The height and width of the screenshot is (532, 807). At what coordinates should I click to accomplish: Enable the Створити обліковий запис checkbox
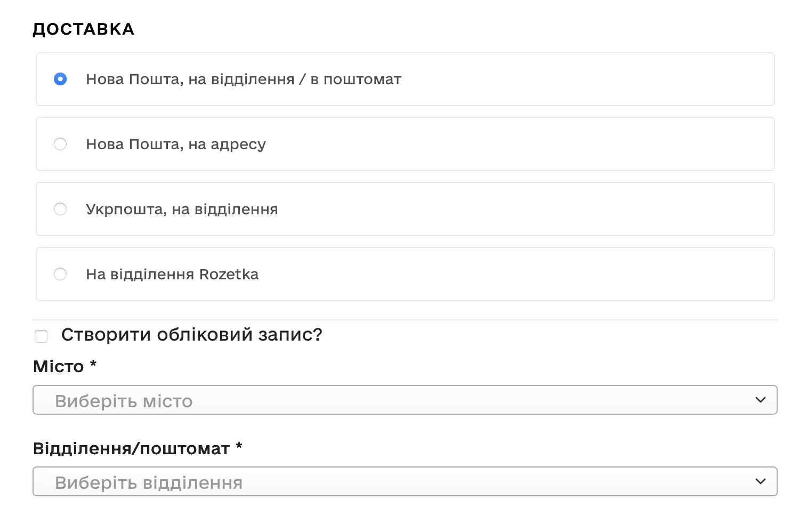pyautogui.click(x=41, y=336)
